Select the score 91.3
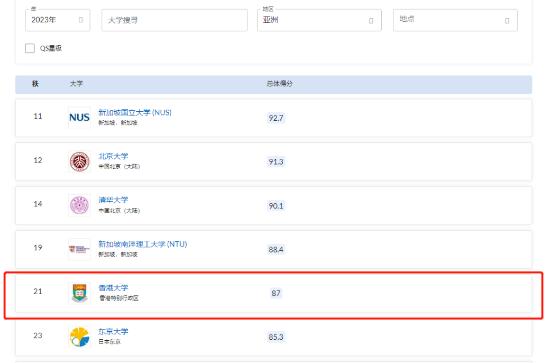This screenshot has height=363, width=545. coord(276,162)
